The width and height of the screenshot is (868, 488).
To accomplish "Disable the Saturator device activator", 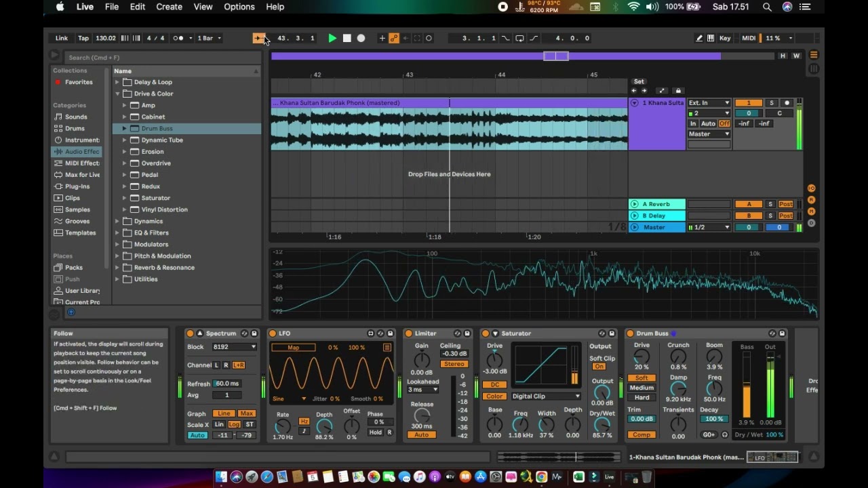I will pos(486,333).
